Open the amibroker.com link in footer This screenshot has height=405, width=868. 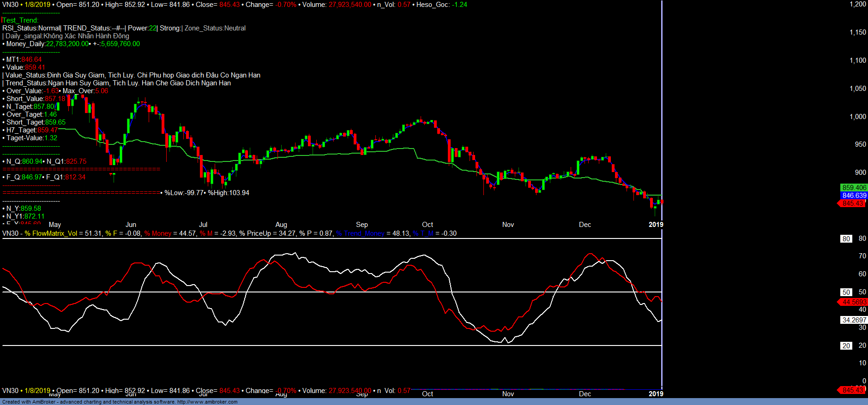point(207,402)
